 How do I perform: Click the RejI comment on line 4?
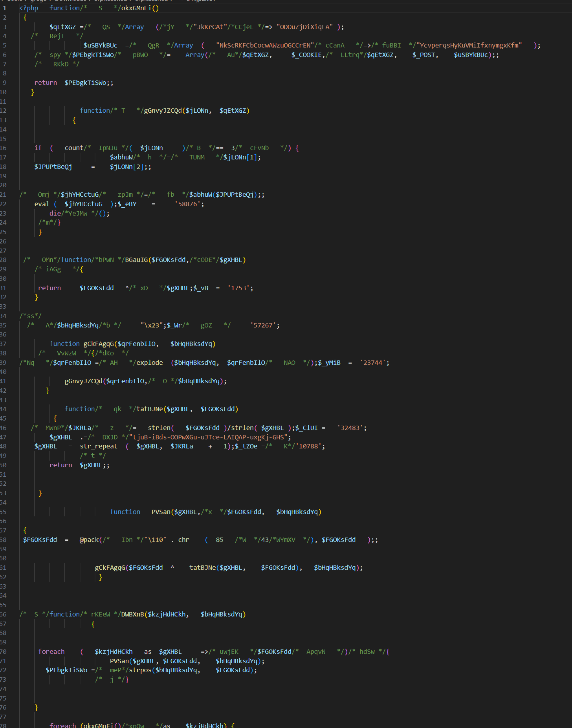point(57,36)
